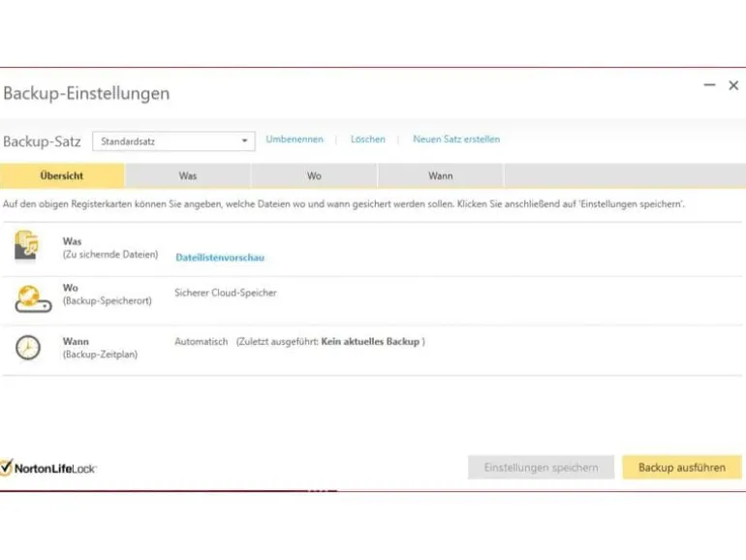
Task: Click the '(Backup-Speicherort)' label
Action: [107, 300]
